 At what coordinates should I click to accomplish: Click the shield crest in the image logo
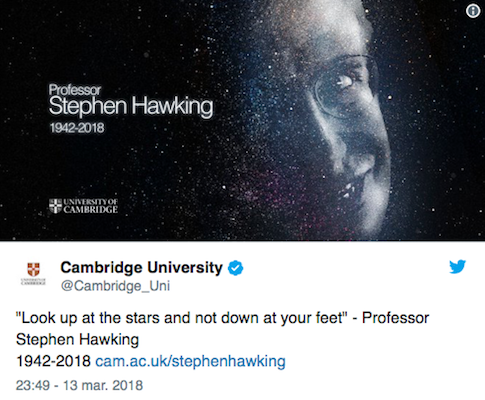click(55, 206)
